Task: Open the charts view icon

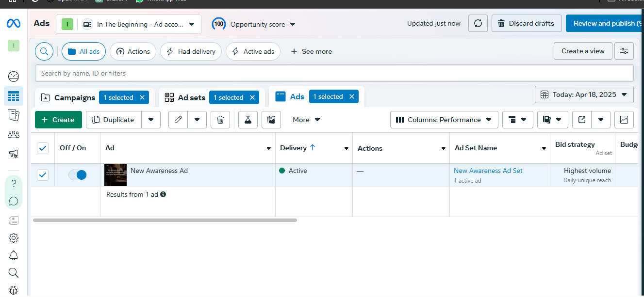Action: point(624,120)
